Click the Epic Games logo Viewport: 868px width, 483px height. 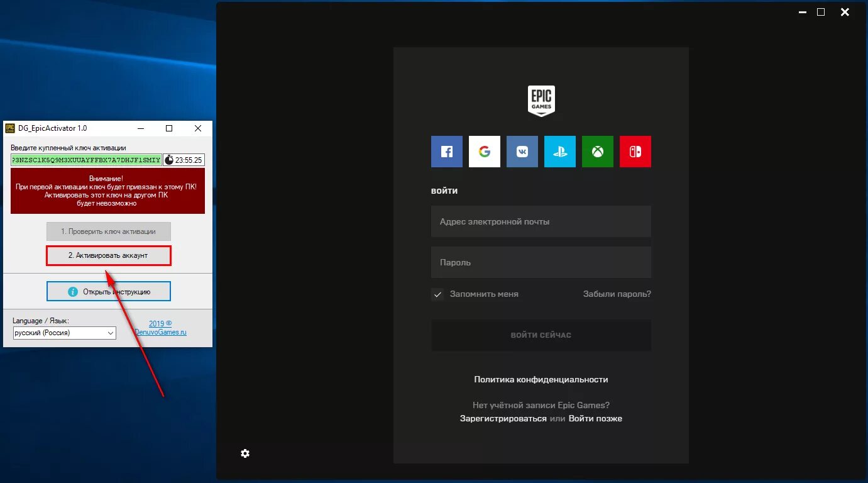[541, 101]
